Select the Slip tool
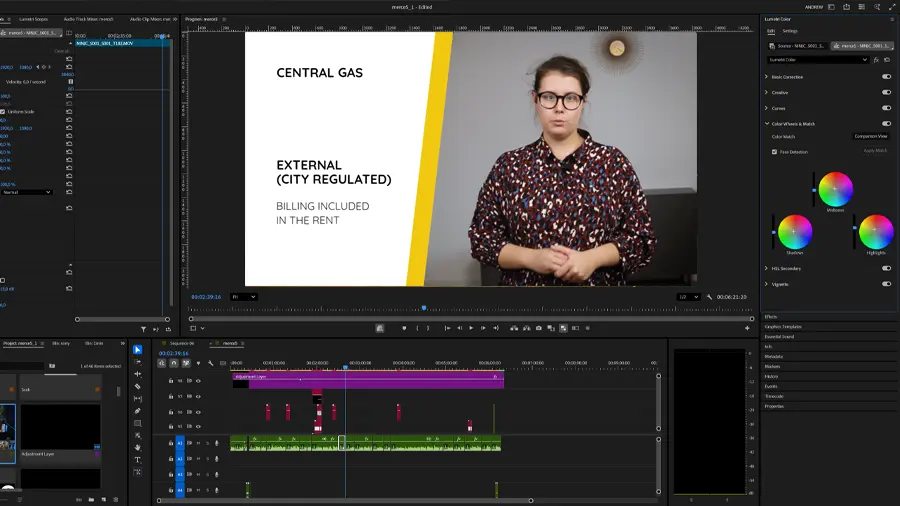 point(137,399)
